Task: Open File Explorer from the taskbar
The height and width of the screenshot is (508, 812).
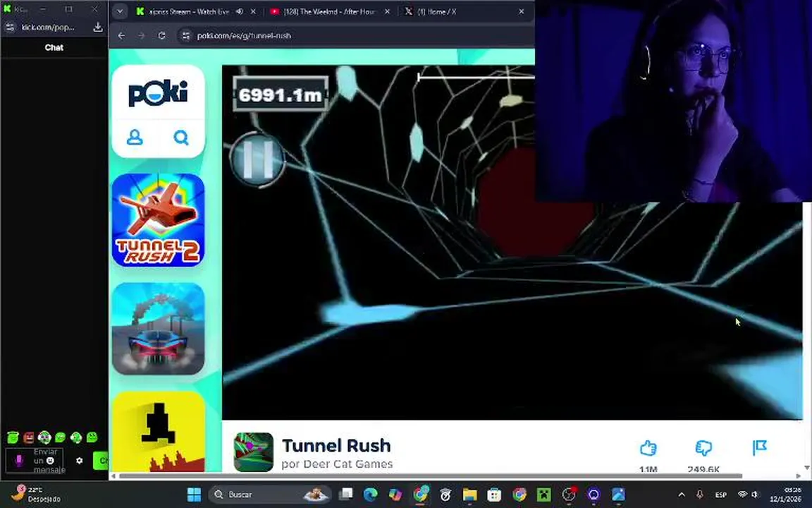Action: [469, 495]
